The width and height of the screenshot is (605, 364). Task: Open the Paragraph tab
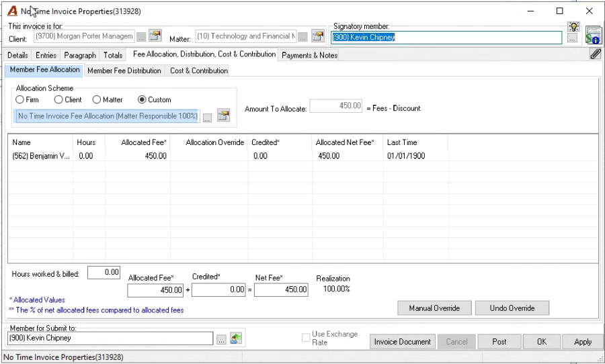click(80, 55)
